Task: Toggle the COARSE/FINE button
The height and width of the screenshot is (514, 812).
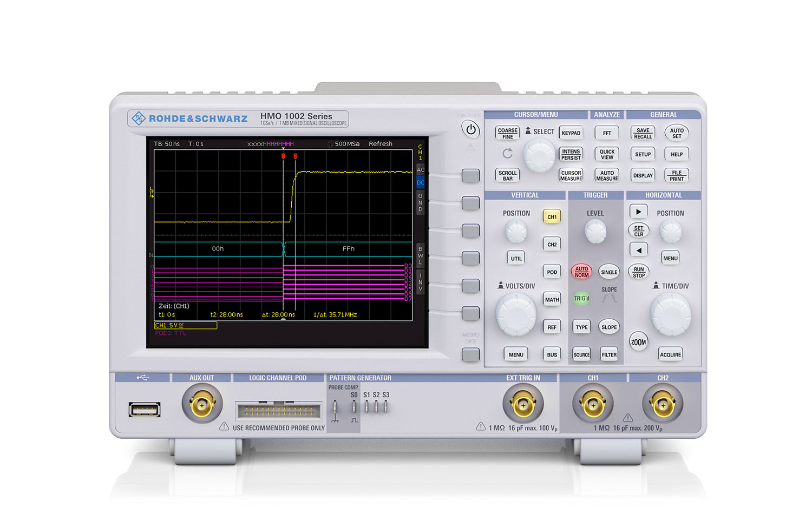Action: pos(507,133)
